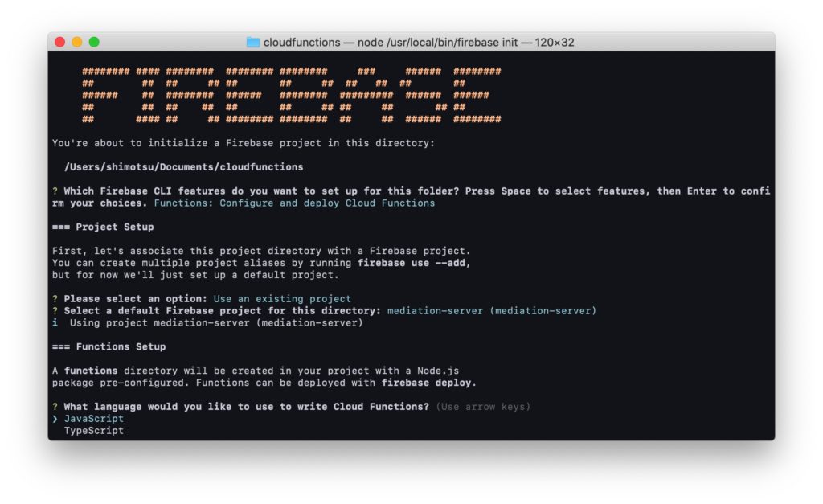
Task: Click the path /Users/shimotsu/Documents/cloudfunctions
Action: tap(184, 167)
